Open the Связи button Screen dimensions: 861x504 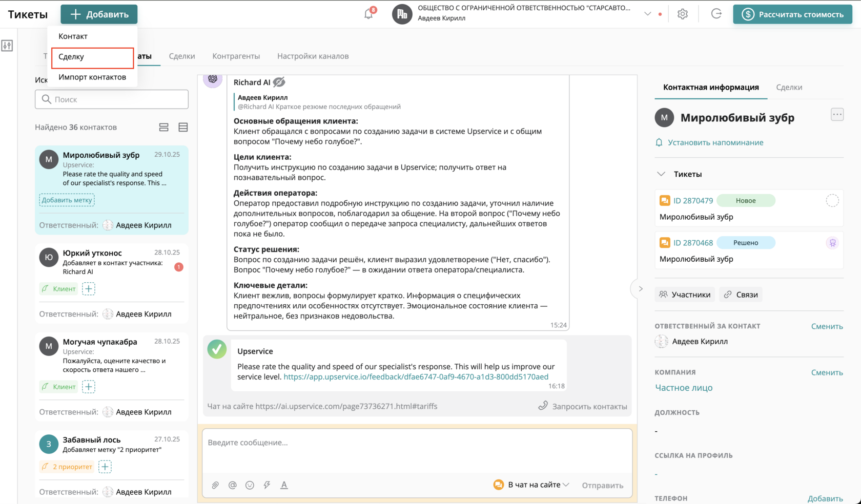point(741,295)
